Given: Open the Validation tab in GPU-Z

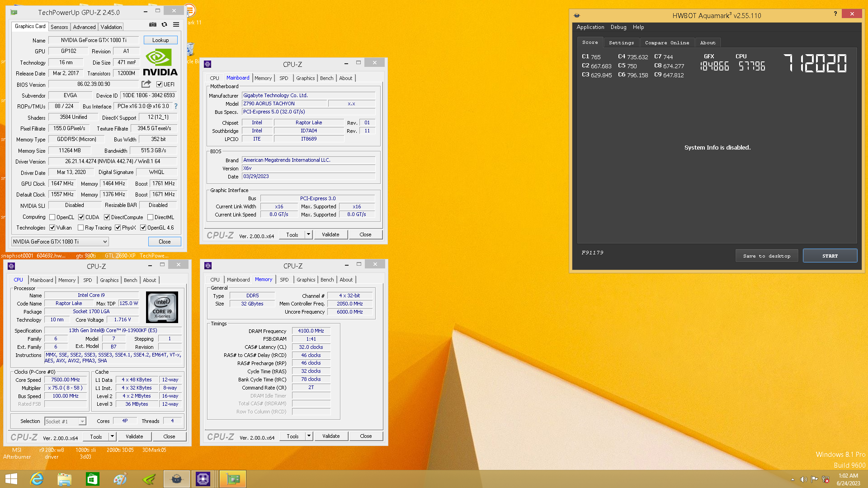Looking at the screenshot, I should click(x=111, y=27).
